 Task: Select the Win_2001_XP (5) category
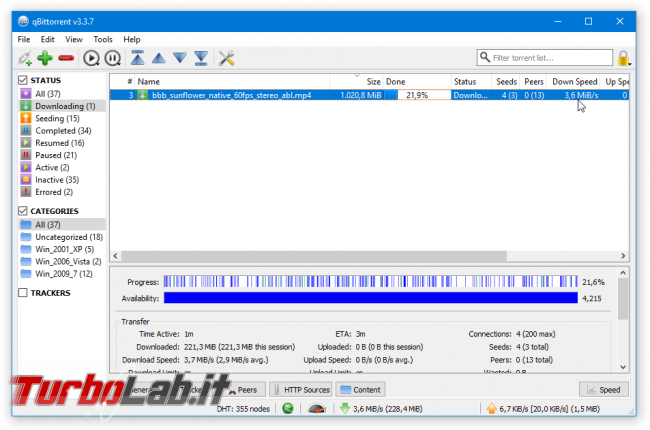click(62, 249)
